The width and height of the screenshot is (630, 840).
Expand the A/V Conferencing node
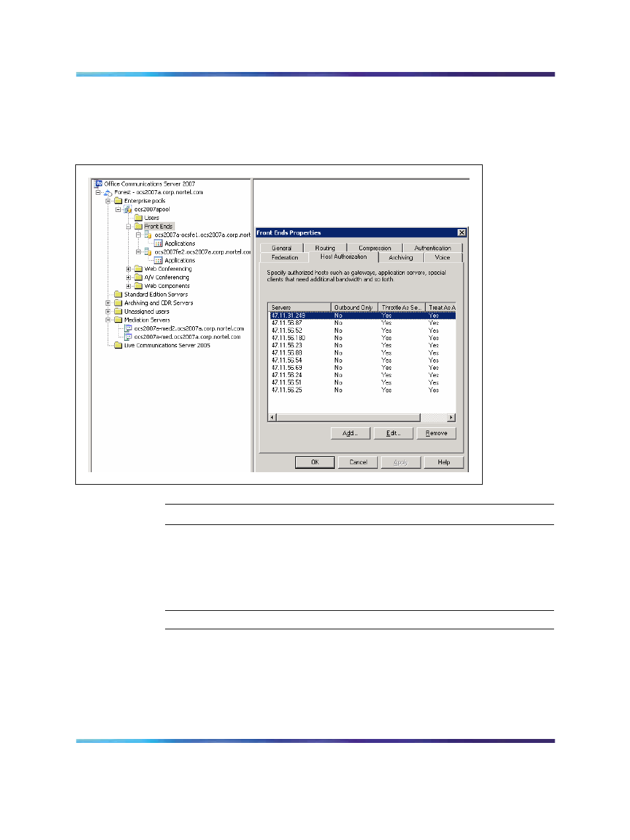coord(128,278)
